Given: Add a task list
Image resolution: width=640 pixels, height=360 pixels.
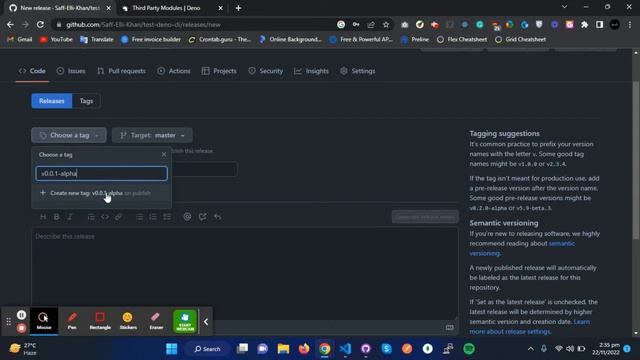Looking at the screenshot, I should (x=167, y=217).
